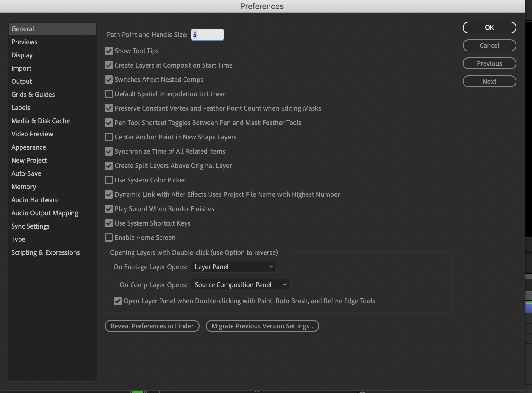Screen dimensions: 532x393
Task: Open the Sync Settings section
Action: coord(30,226)
